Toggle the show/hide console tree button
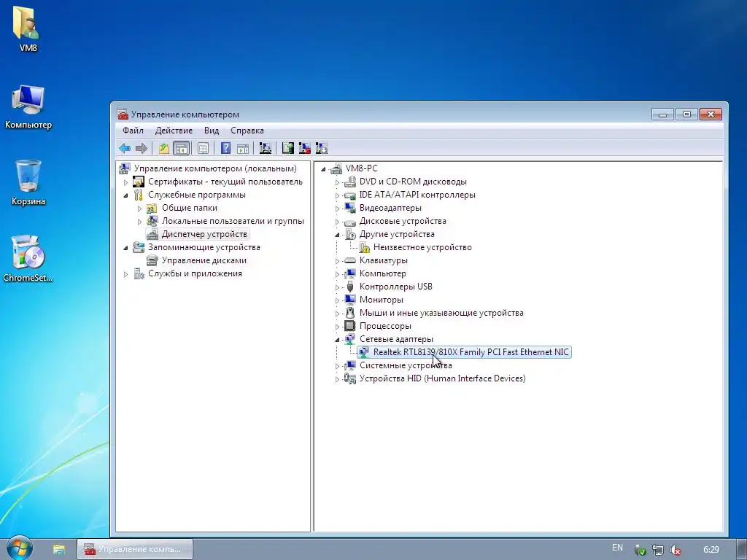The width and height of the screenshot is (747, 560). click(182, 148)
